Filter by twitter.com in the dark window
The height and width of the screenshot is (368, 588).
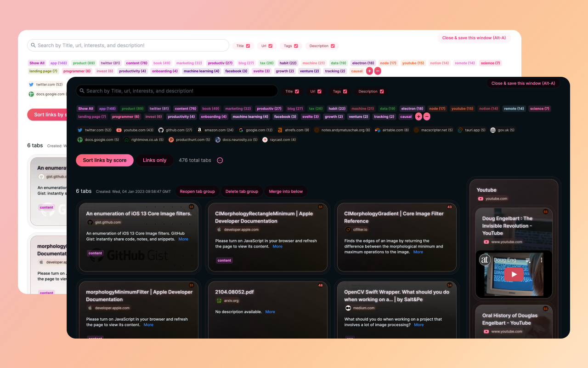(95, 130)
